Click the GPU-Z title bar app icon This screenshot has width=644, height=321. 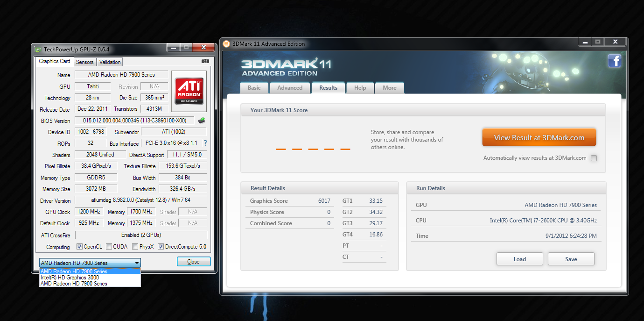click(x=38, y=49)
